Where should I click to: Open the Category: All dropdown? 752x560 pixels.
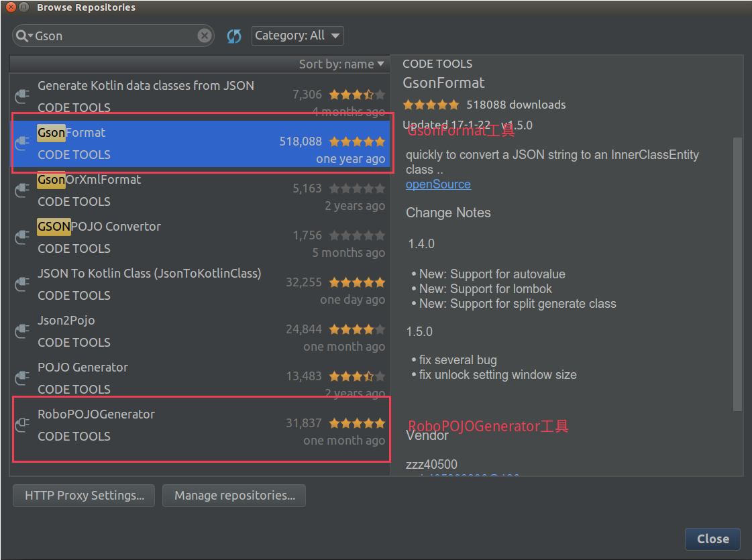coord(297,36)
